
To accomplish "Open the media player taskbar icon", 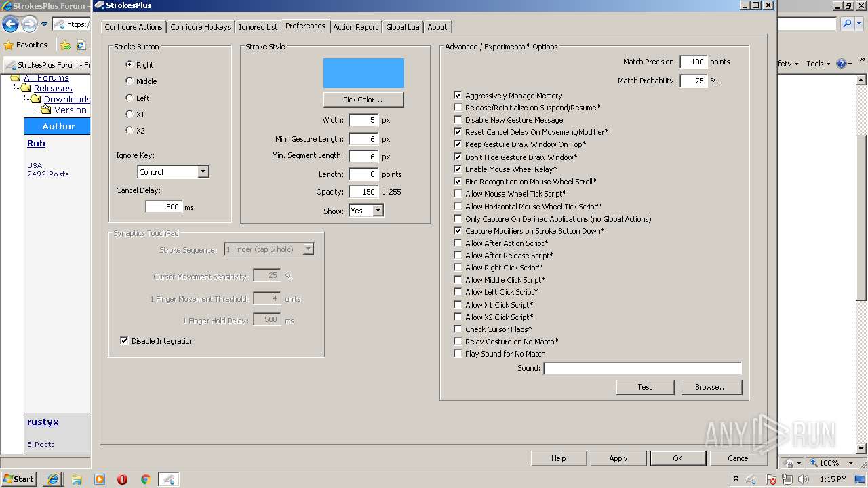I will click(100, 479).
